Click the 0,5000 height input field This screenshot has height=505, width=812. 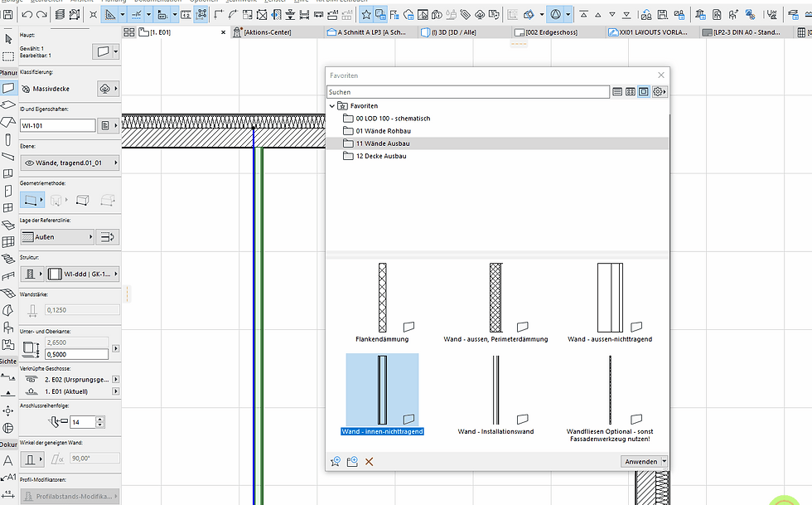click(x=76, y=354)
